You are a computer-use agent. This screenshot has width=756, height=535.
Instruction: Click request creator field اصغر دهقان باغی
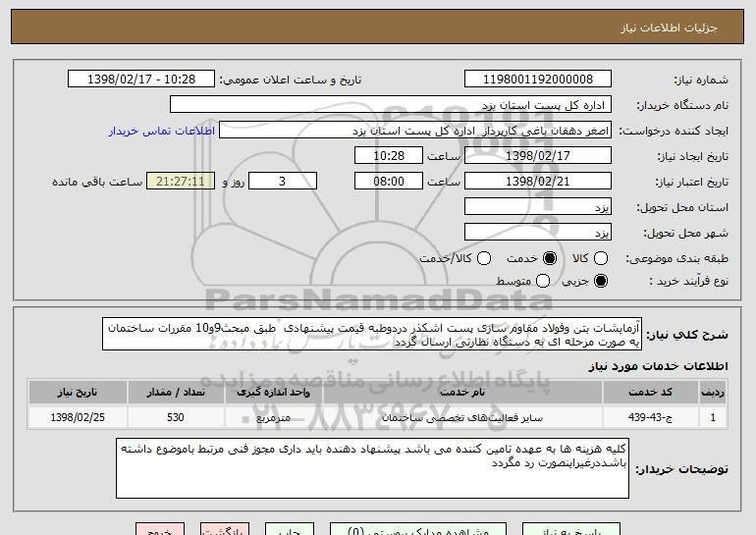415,131
